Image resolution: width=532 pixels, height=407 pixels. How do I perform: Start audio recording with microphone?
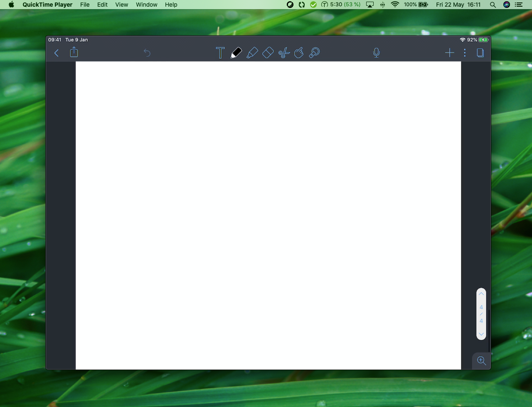[377, 53]
